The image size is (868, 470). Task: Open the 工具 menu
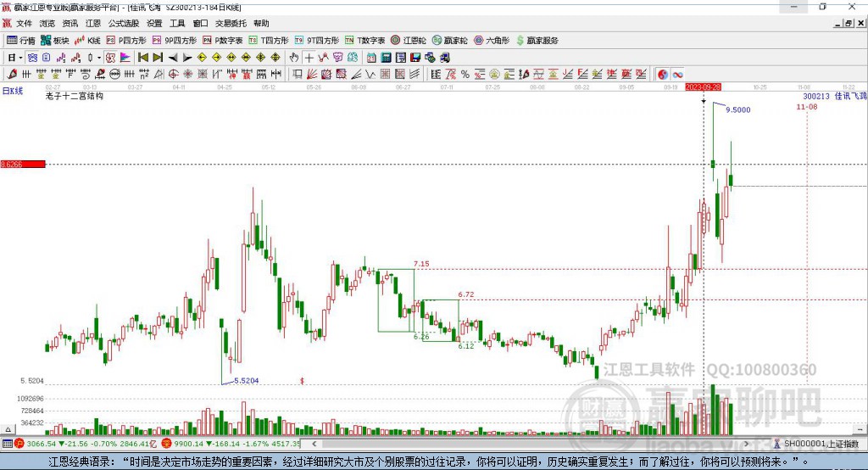point(177,23)
